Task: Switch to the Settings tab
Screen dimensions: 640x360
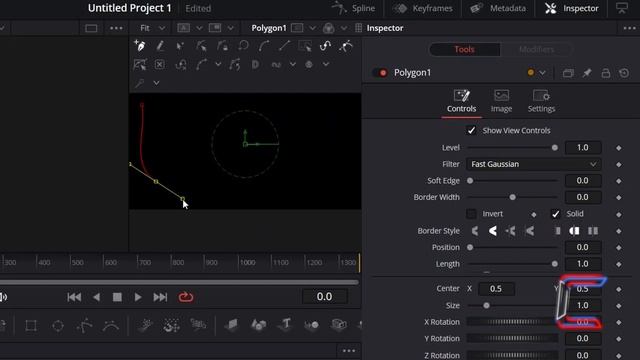Action: pyautogui.click(x=541, y=101)
